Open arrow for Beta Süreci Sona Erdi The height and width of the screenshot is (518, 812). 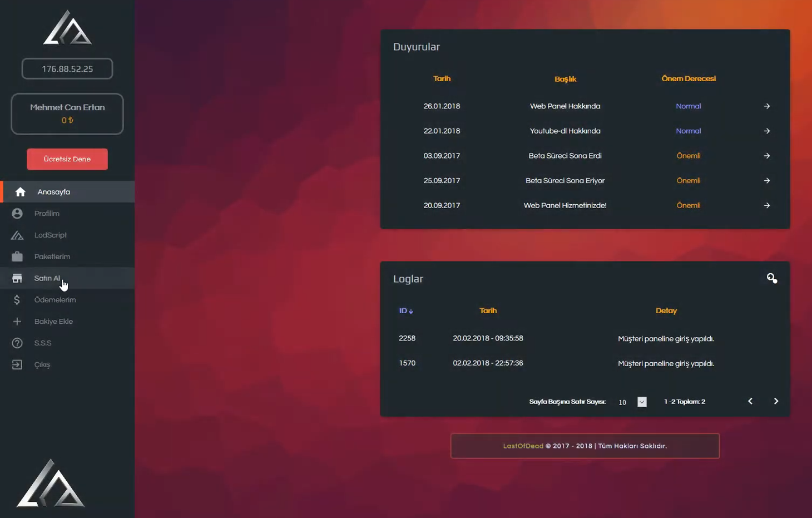tap(767, 156)
